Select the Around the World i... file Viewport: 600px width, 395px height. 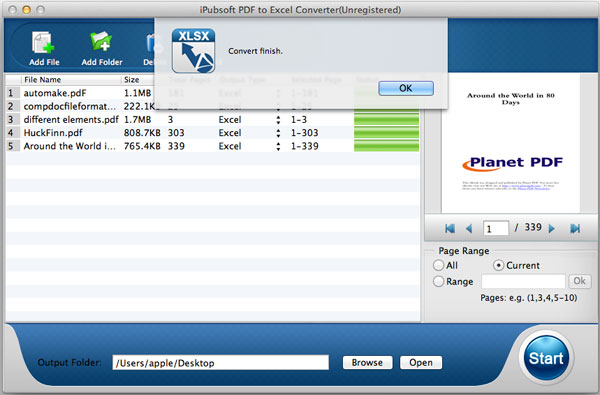69,146
